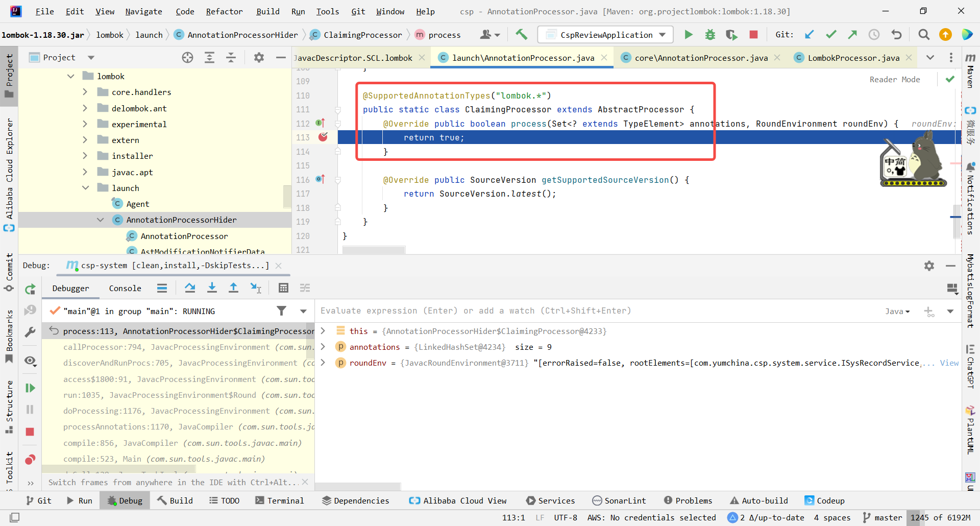Show Git history clock icon

874,34
